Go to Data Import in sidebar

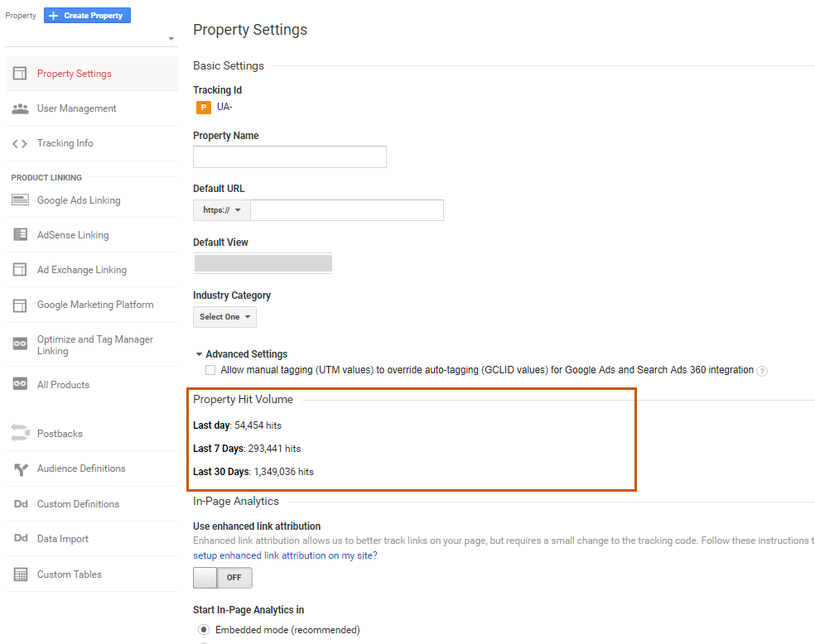pos(63,539)
